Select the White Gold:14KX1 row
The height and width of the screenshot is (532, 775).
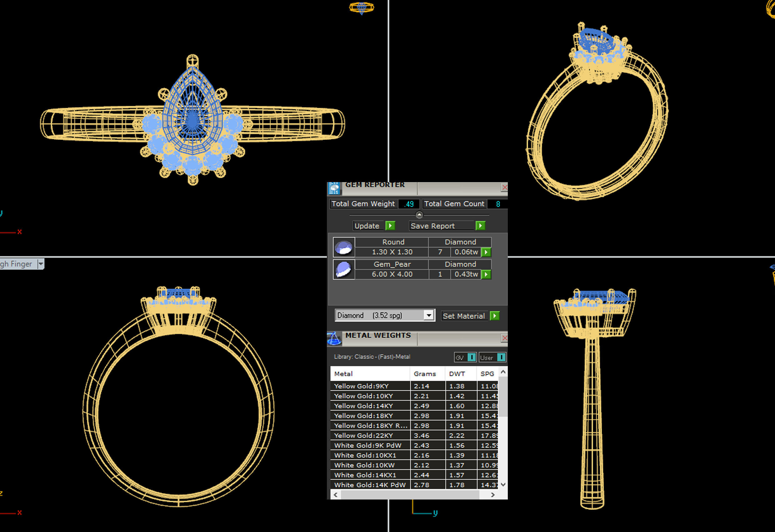tap(414, 475)
